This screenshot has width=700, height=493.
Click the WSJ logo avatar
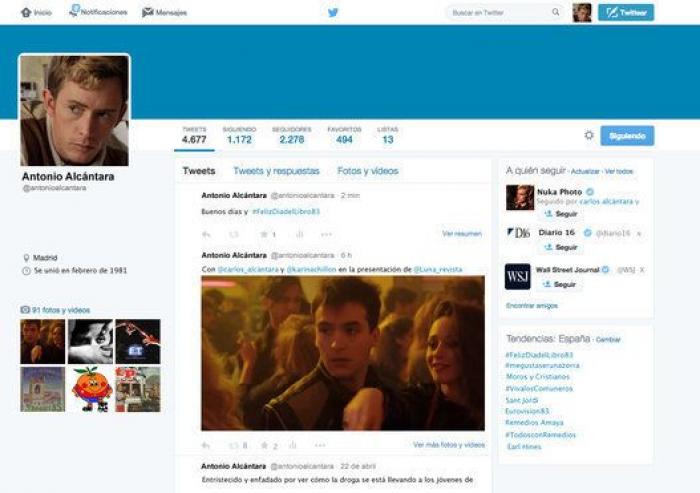(518, 276)
